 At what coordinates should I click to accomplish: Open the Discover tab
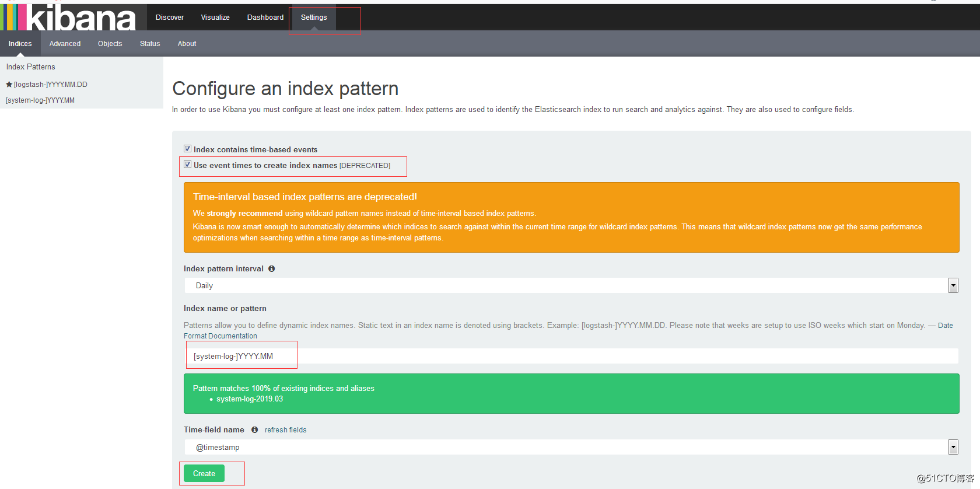170,18
